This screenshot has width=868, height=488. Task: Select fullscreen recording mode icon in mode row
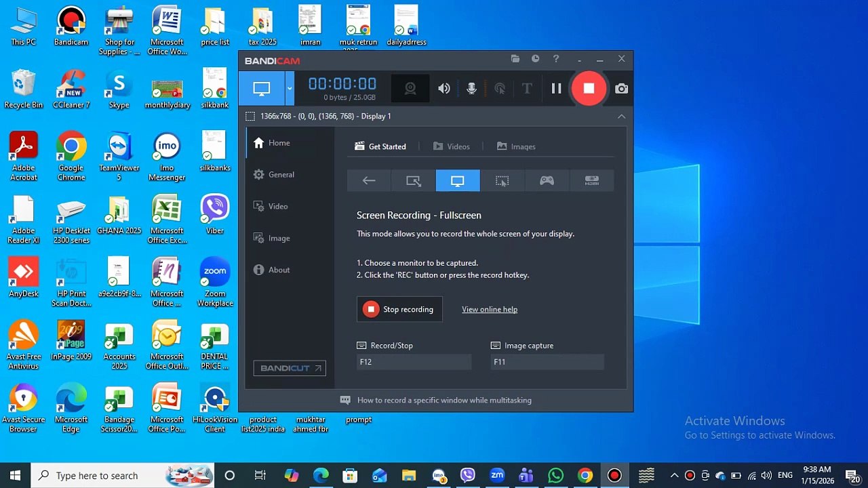click(x=458, y=181)
